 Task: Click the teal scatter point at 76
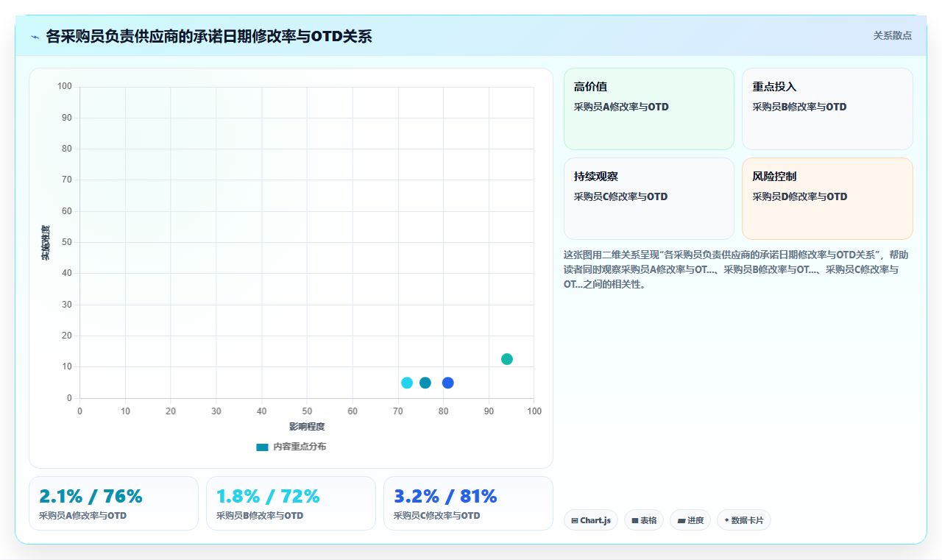(x=425, y=383)
